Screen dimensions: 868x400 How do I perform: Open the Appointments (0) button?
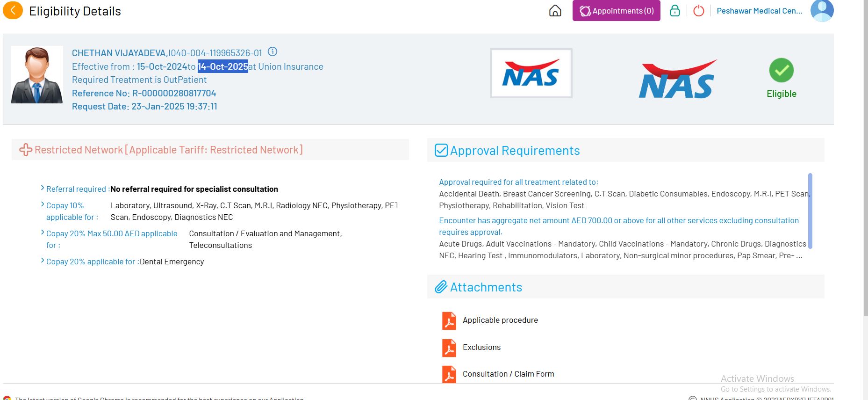coord(616,11)
